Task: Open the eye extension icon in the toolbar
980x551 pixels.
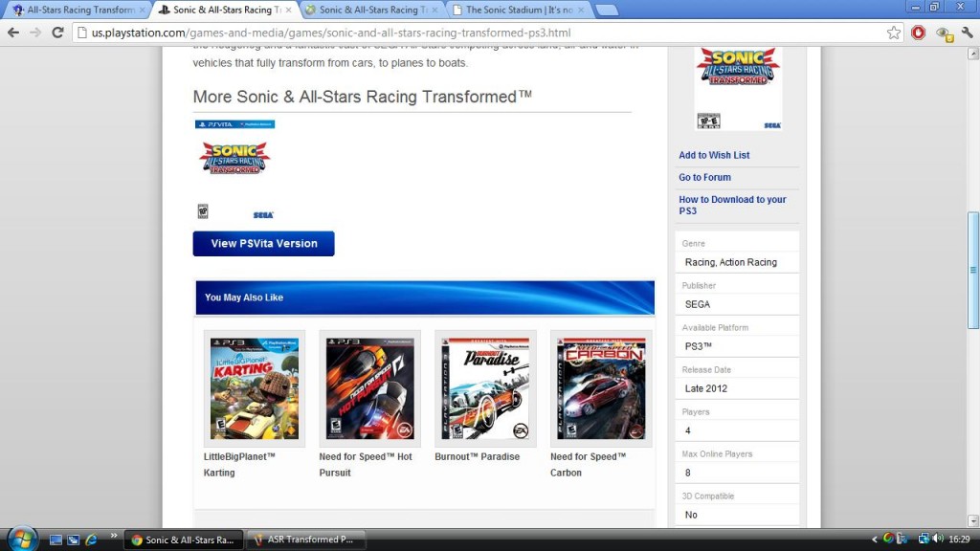Action: (944, 33)
